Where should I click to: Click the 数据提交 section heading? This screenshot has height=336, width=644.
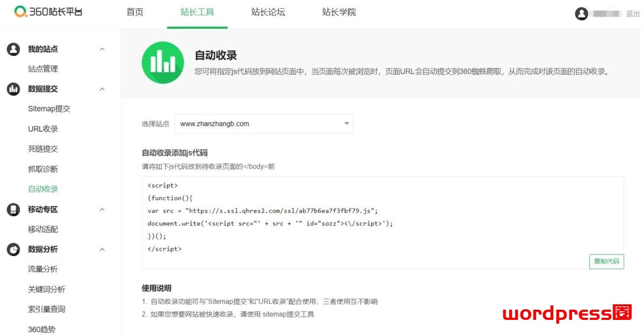pos(43,89)
